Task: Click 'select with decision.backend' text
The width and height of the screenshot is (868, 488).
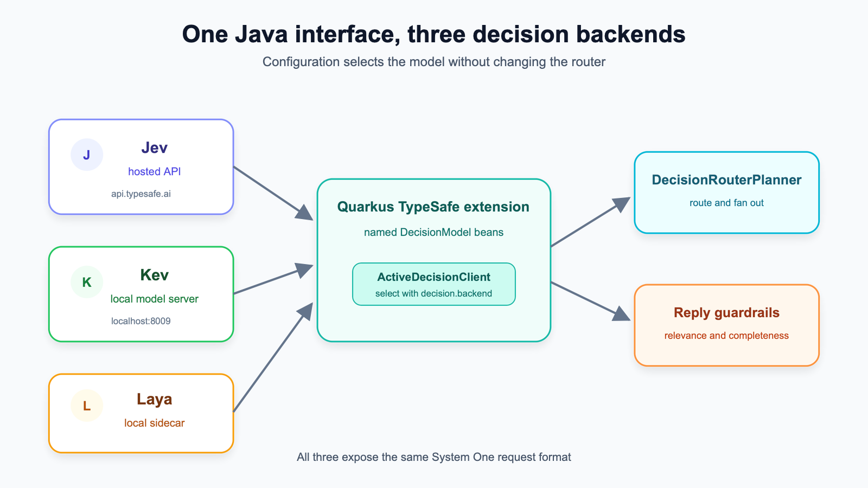Action: coord(433,293)
